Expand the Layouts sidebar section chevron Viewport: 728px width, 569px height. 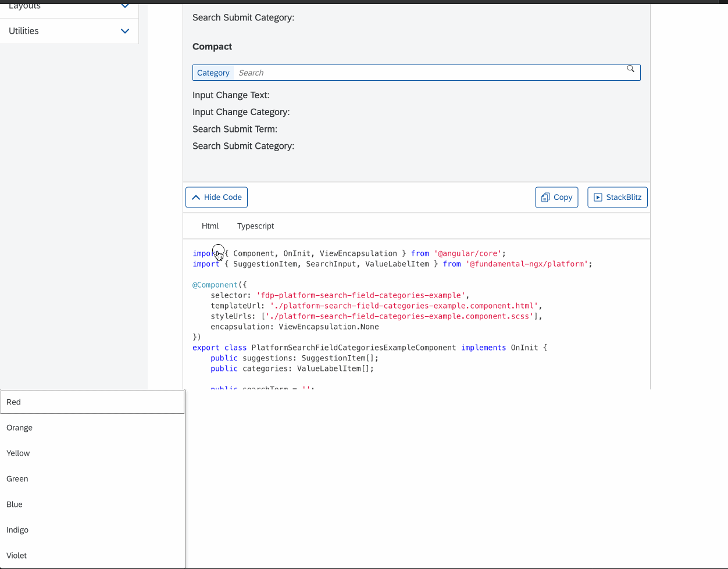(125, 5)
